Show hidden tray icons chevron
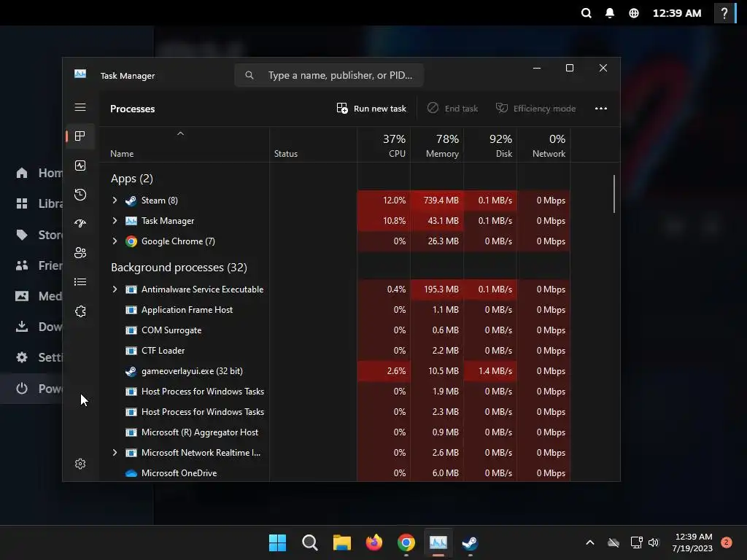Screen dimensions: 747x560 589,542
